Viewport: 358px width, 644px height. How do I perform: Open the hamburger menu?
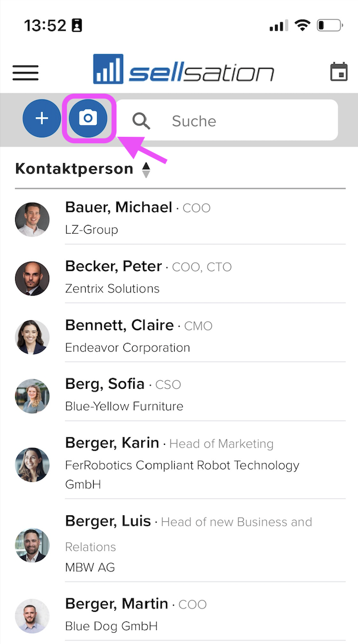pos(25,73)
